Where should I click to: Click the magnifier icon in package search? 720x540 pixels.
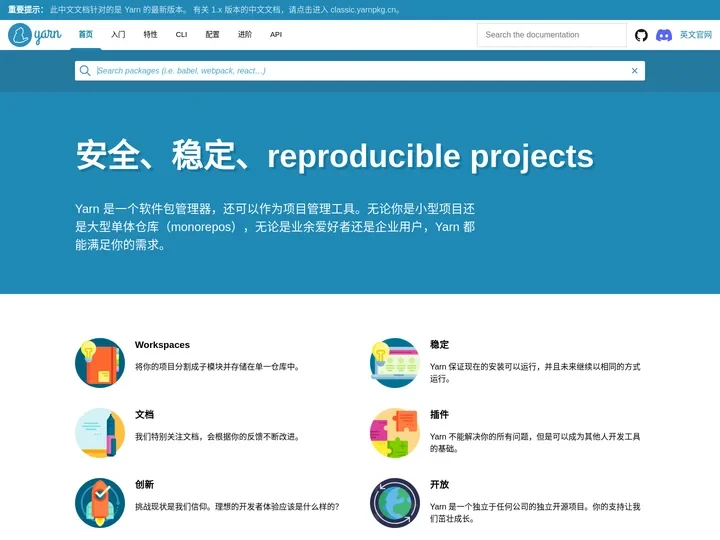[x=85, y=71]
